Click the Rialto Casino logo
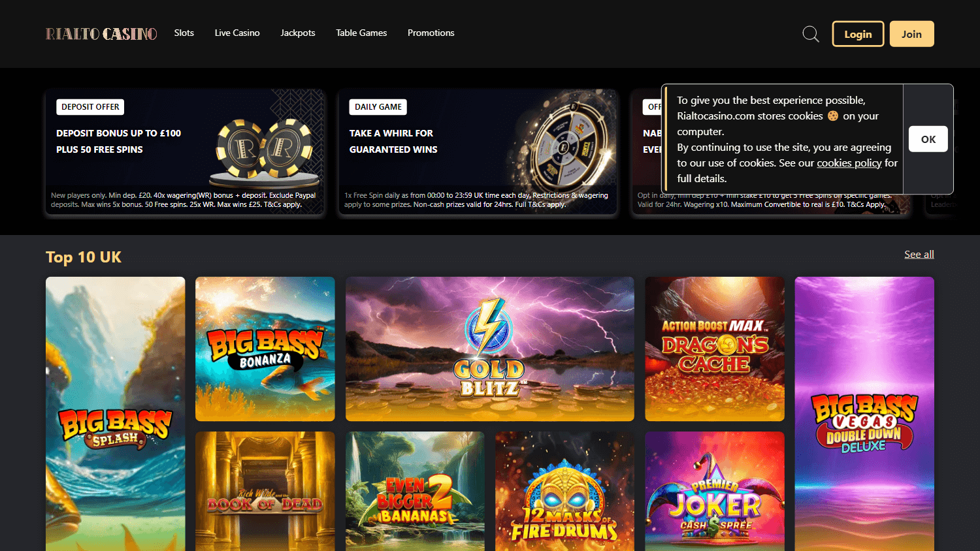 [101, 34]
